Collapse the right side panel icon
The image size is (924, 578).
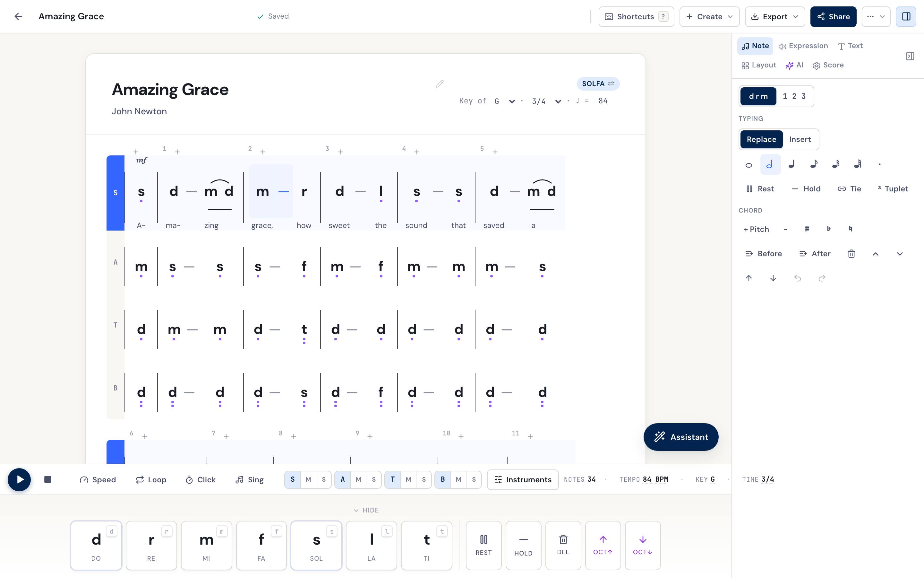click(x=910, y=56)
